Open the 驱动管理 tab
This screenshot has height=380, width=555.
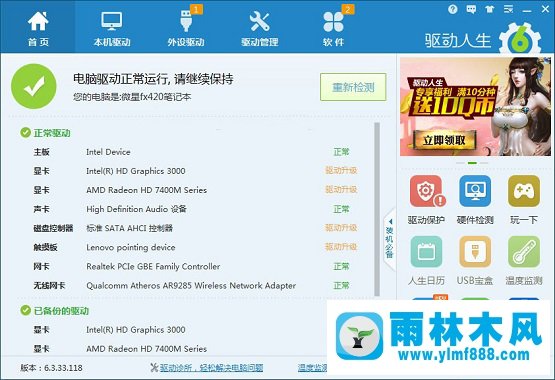point(259,27)
